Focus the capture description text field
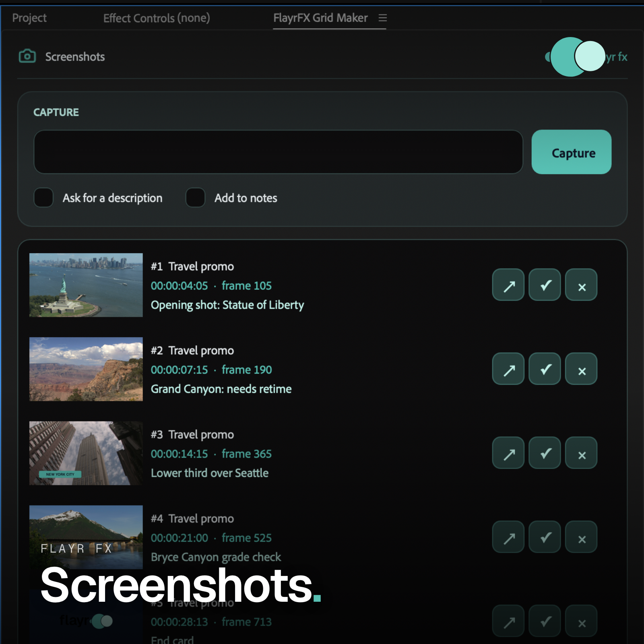This screenshot has height=644, width=644. [278, 152]
